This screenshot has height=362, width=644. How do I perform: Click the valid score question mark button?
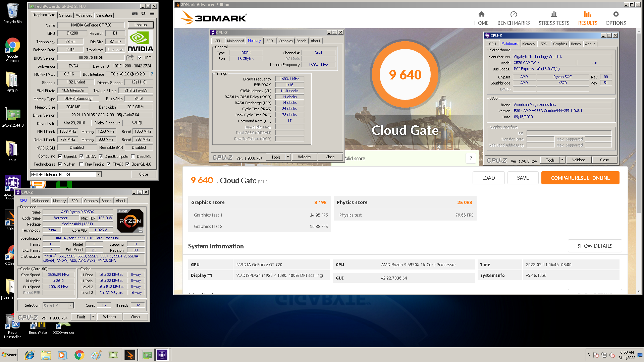coord(471,158)
